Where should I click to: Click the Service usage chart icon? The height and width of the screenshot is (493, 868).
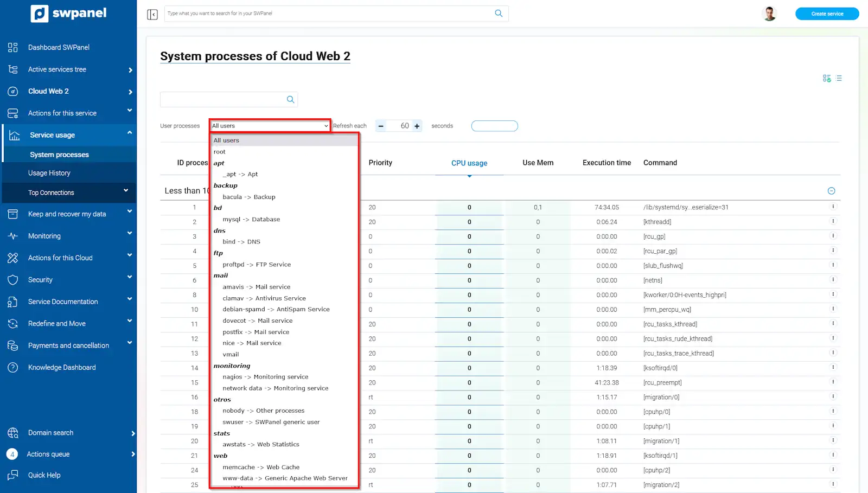point(15,135)
